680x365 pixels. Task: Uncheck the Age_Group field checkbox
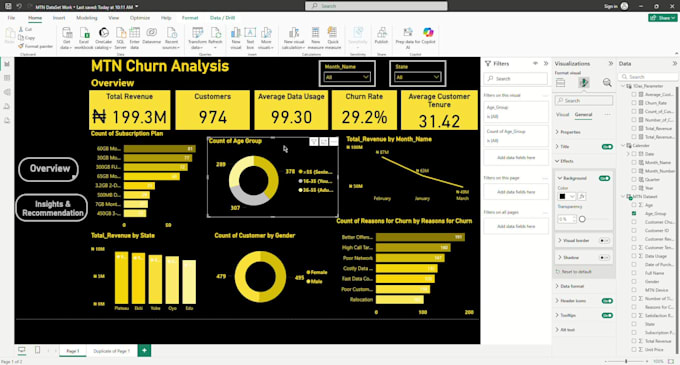pos(634,213)
